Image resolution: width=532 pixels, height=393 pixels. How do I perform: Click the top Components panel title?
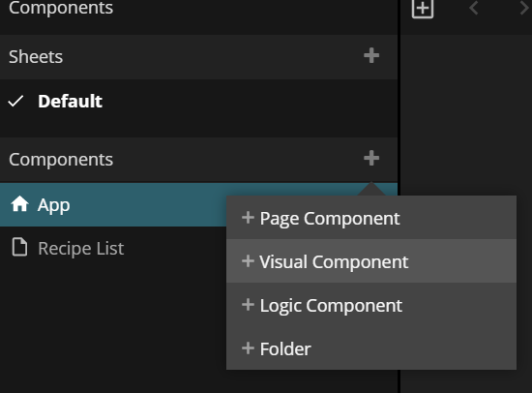tap(61, 8)
